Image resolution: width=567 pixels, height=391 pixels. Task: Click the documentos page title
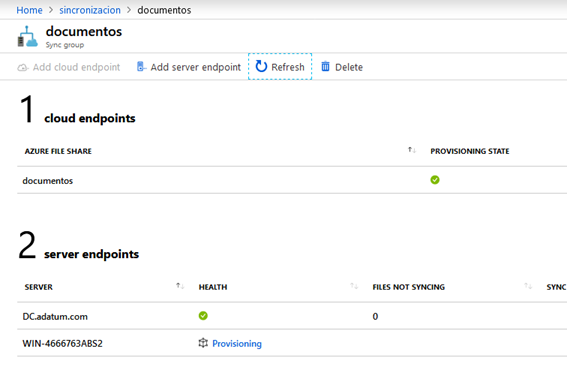(x=84, y=31)
